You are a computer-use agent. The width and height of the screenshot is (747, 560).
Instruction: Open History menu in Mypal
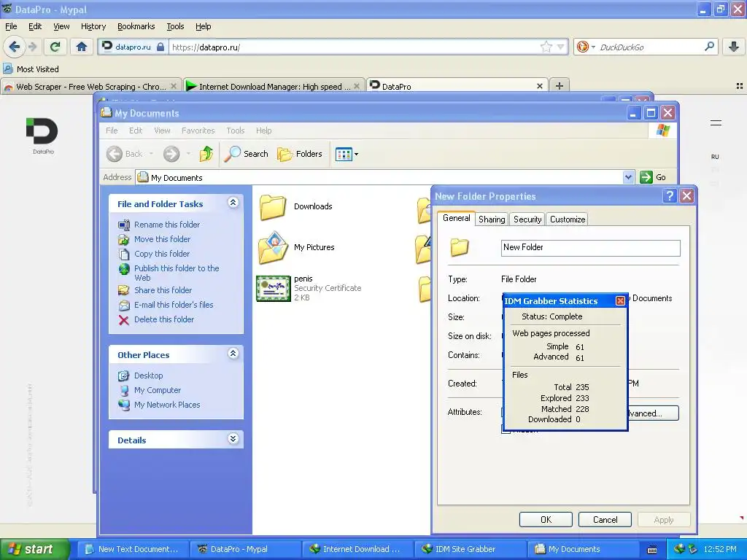click(x=93, y=26)
